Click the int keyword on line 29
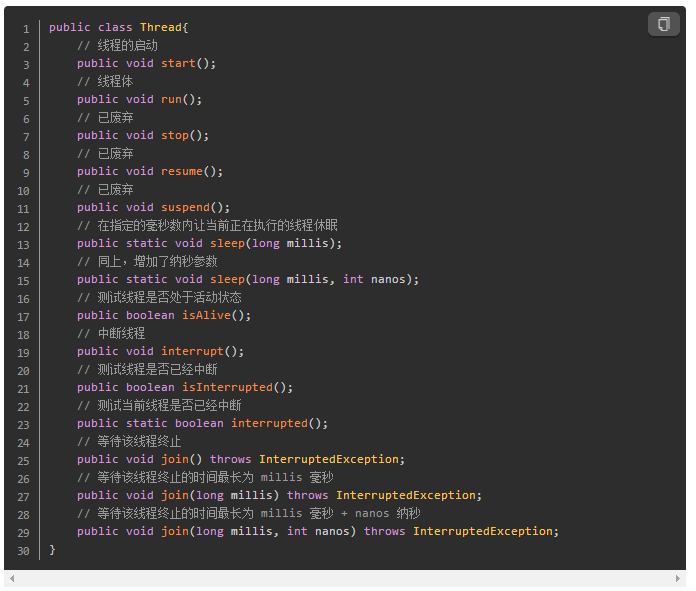The image size is (696, 591). [297, 531]
